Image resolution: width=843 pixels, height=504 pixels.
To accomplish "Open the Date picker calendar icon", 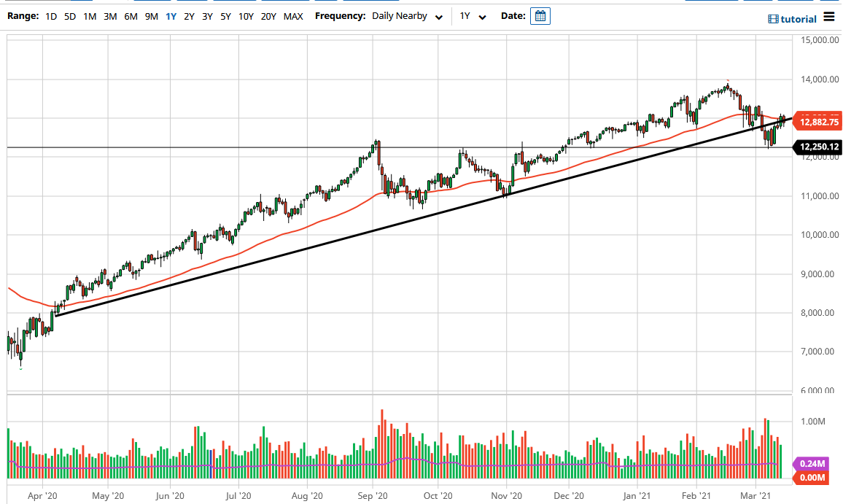I will click(540, 15).
